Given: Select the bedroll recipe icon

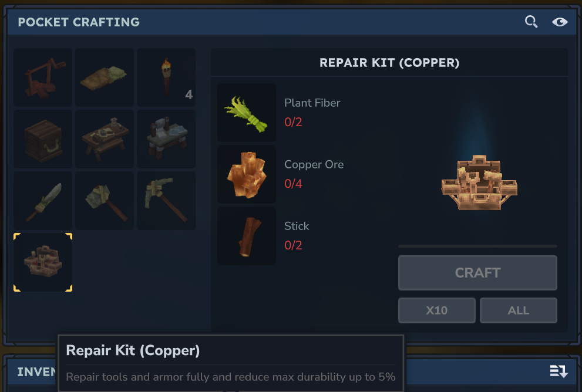Looking at the screenshot, I should (x=105, y=77).
